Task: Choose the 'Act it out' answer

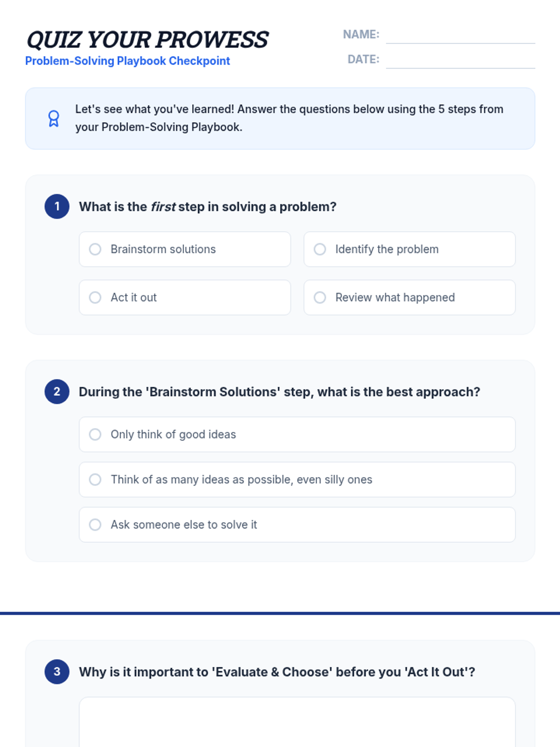Action: (x=185, y=297)
